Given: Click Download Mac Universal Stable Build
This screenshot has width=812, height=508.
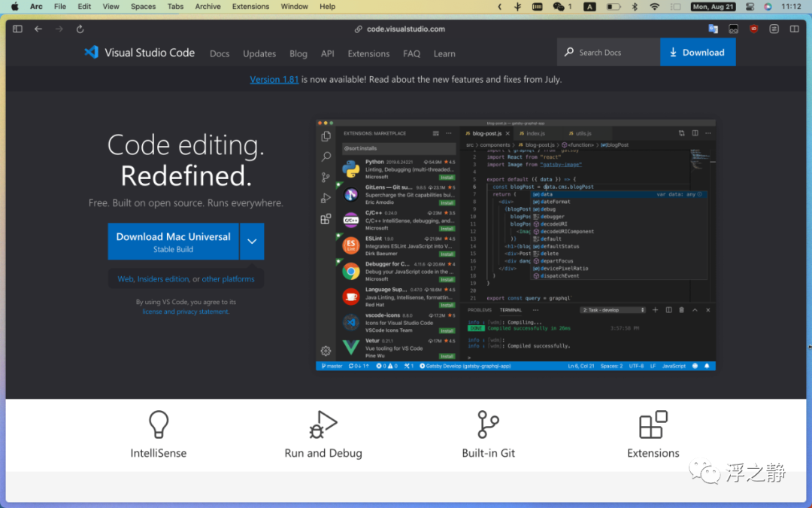Looking at the screenshot, I should click(x=174, y=242).
